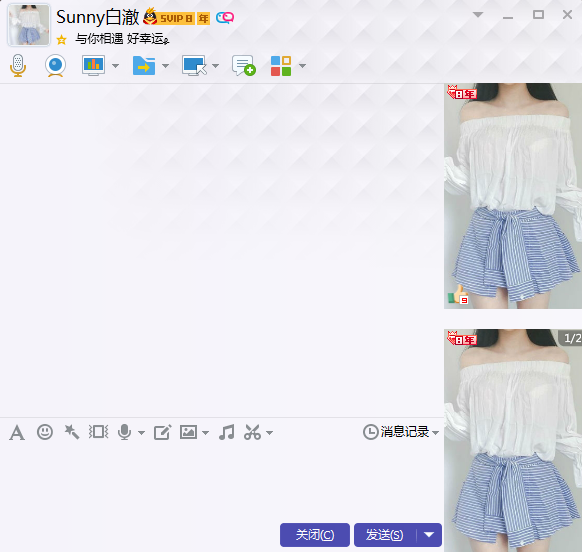Screen dimensions: 582x552
Task: Open the remote desktop control icon
Action: coord(194,66)
